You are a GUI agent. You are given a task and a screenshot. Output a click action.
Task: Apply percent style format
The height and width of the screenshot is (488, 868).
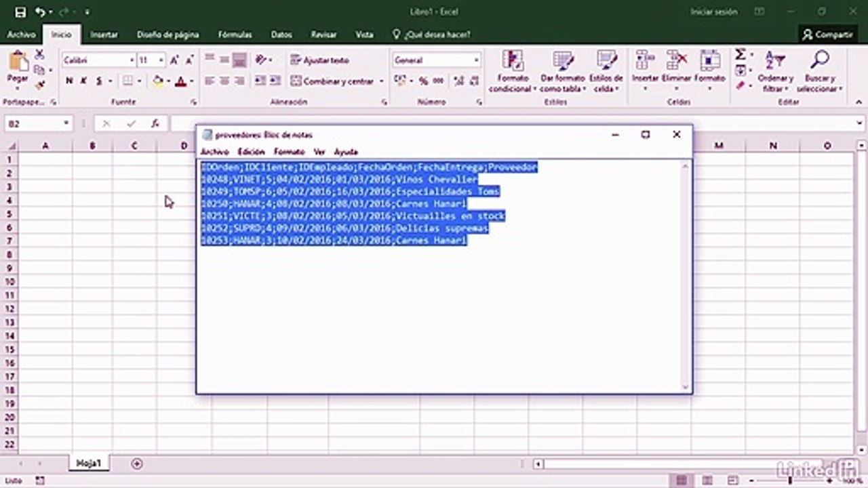(x=423, y=81)
